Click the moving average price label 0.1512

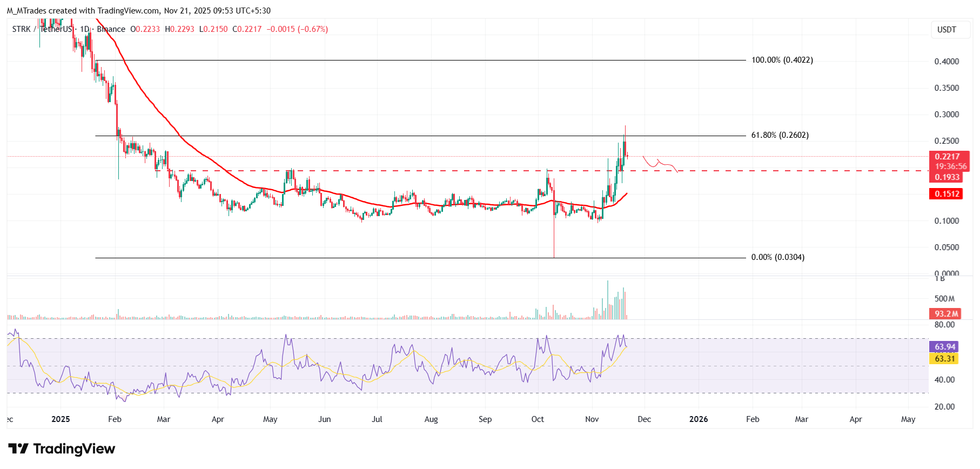947,194
